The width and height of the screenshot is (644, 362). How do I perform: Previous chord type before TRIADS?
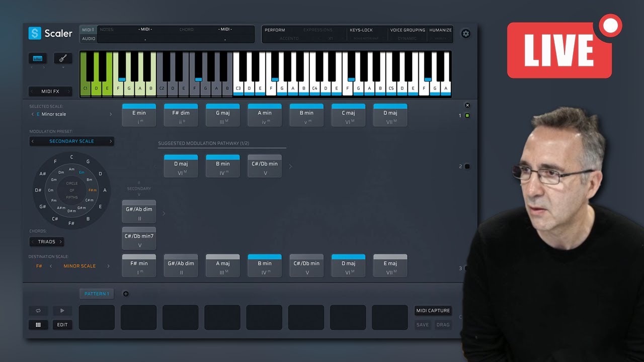tap(33, 242)
